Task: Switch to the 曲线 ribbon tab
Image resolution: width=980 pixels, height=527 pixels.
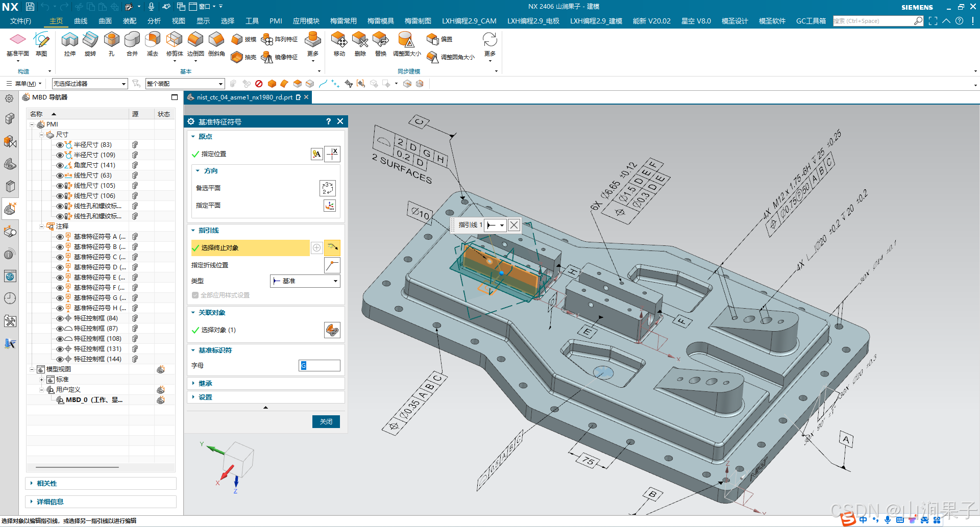Action: [81, 21]
